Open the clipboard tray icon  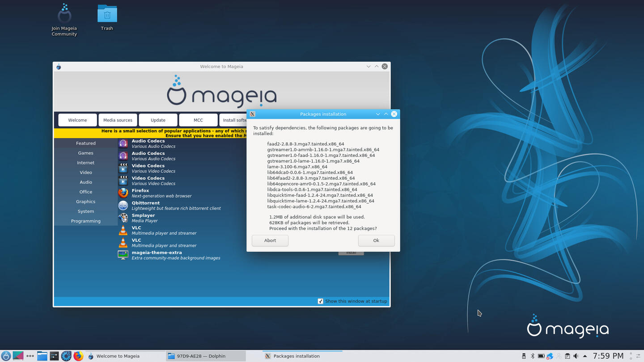(x=567, y=356)
